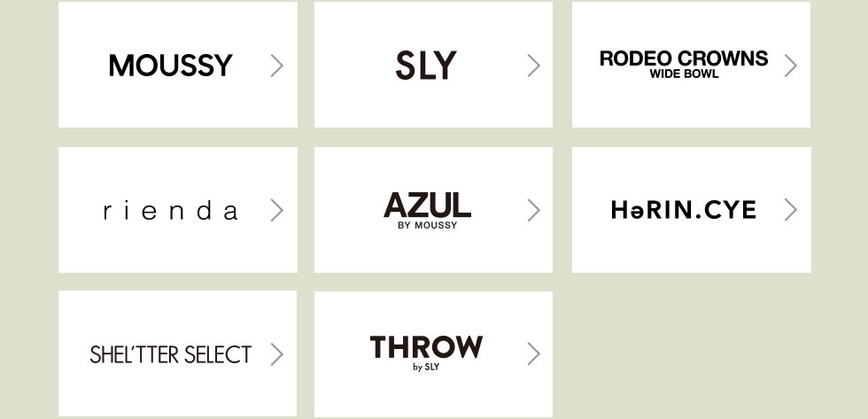Viewport: 868px width, 419px height.
Task: Select the AZUL wordmark logo
Action: click(427, 206)
